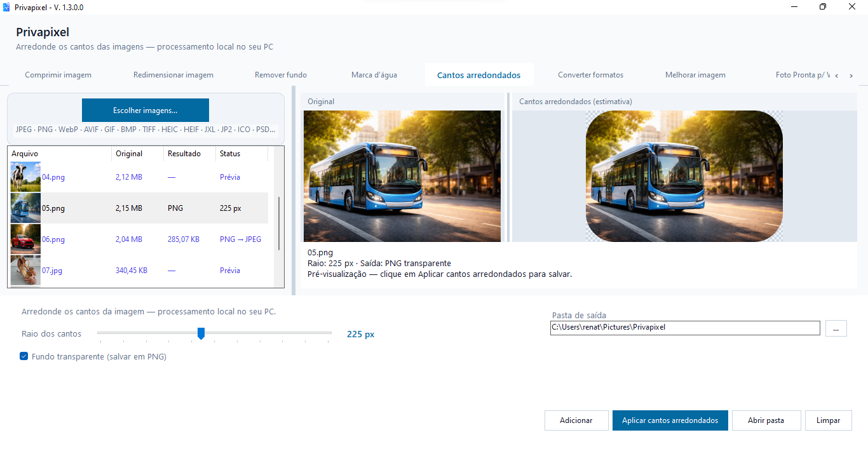Click Abrir pasta button
Image resolution: width=868 pixels, height=456 pixels.
[766, 420]
